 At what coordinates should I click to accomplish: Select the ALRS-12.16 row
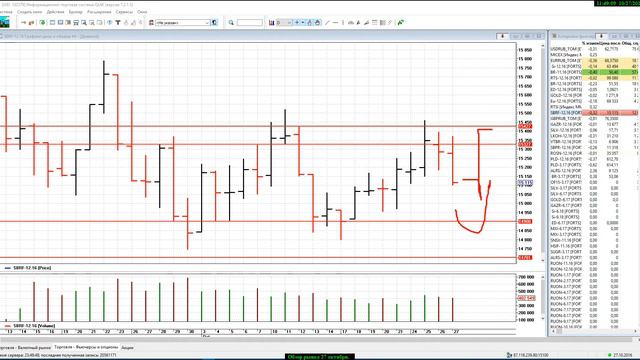[594, 171]
